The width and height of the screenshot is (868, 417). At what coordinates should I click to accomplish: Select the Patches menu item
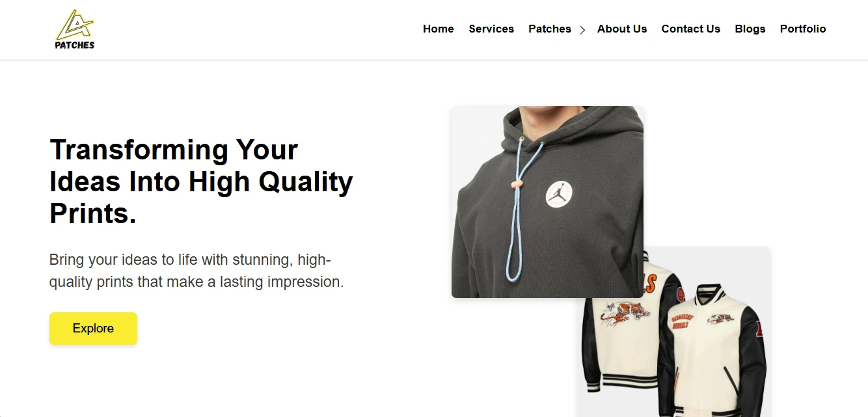(550, 29)
